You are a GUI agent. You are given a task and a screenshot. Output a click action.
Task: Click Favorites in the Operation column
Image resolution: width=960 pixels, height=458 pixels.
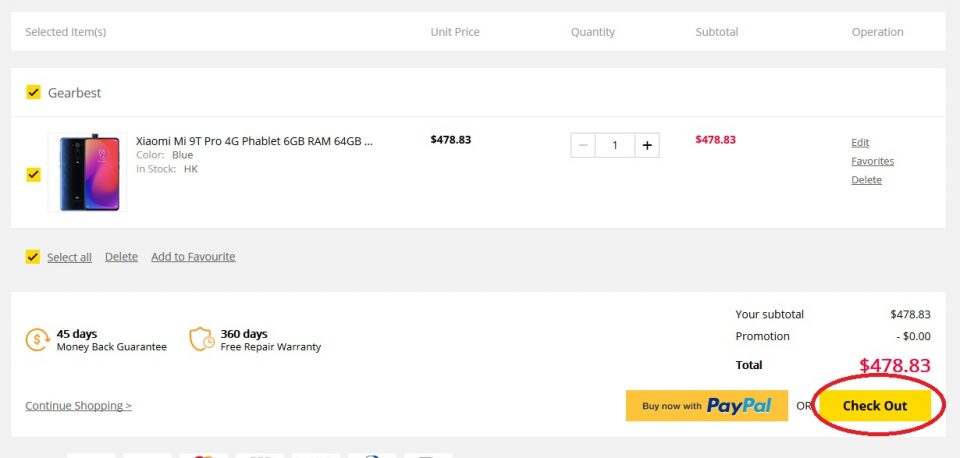872,161
